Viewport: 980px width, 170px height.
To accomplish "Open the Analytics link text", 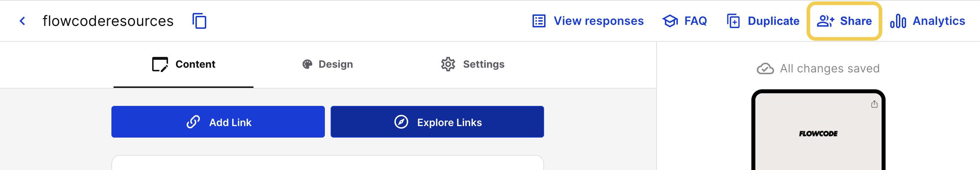I will [939, 21].
